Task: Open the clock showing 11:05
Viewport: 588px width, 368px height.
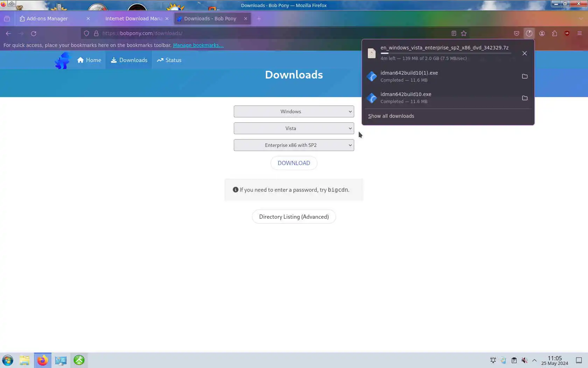Action: [x=555, y=360]
